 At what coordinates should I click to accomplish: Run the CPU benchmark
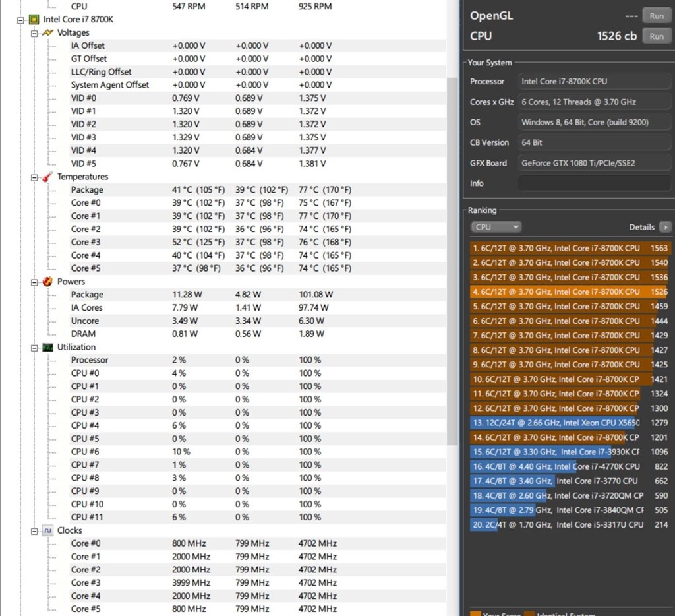[x=656, y=36]
